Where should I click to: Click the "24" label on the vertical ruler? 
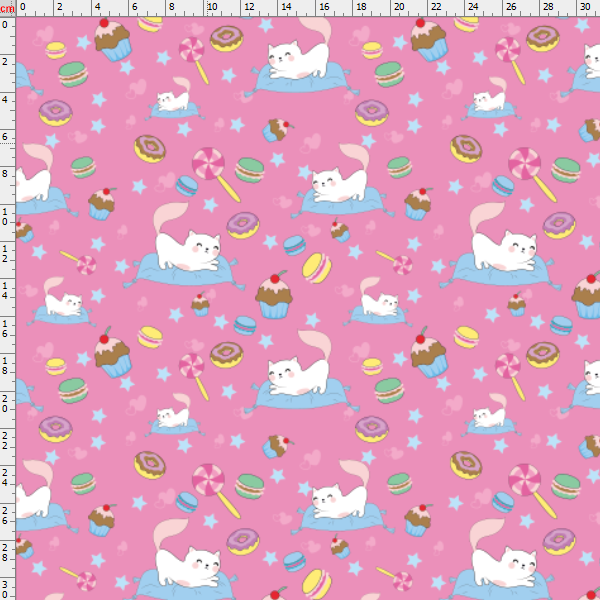[5, 478]
